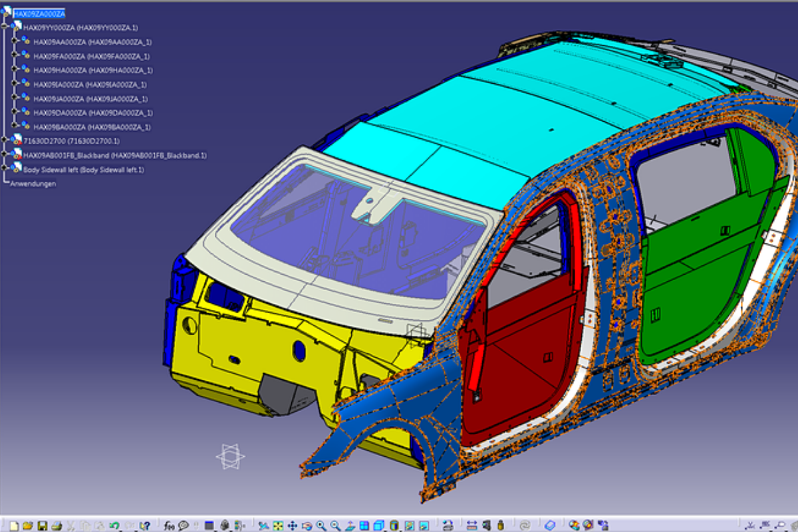The image size is (798, 532).
Task: Open the Formula f(x) tool
Action: click(168, 525)
